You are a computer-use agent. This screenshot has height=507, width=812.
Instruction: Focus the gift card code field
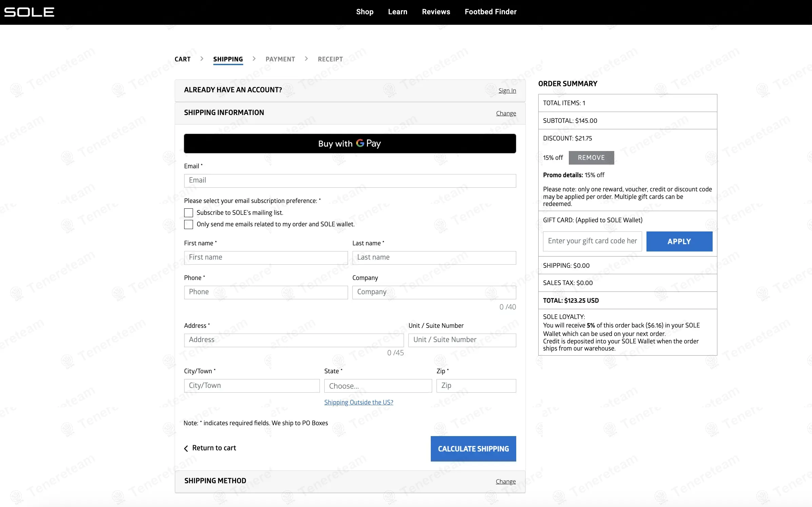point(592,241)
